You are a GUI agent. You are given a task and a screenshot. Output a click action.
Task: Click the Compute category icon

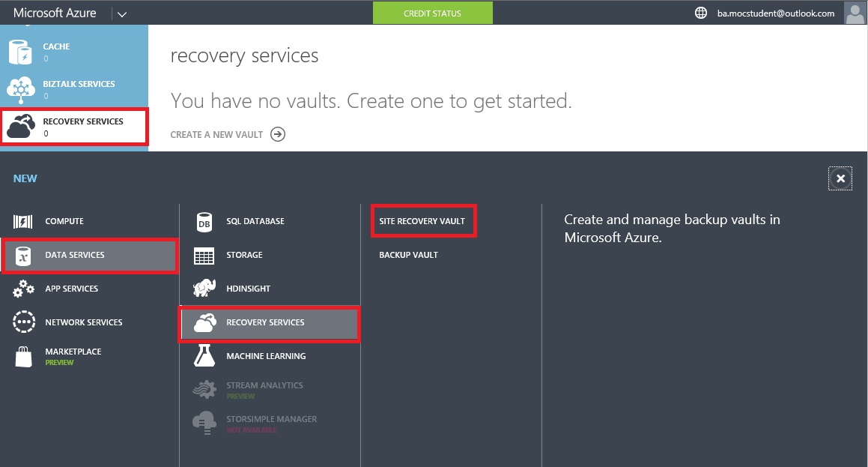pyautogui.click(x=22, y=222)
